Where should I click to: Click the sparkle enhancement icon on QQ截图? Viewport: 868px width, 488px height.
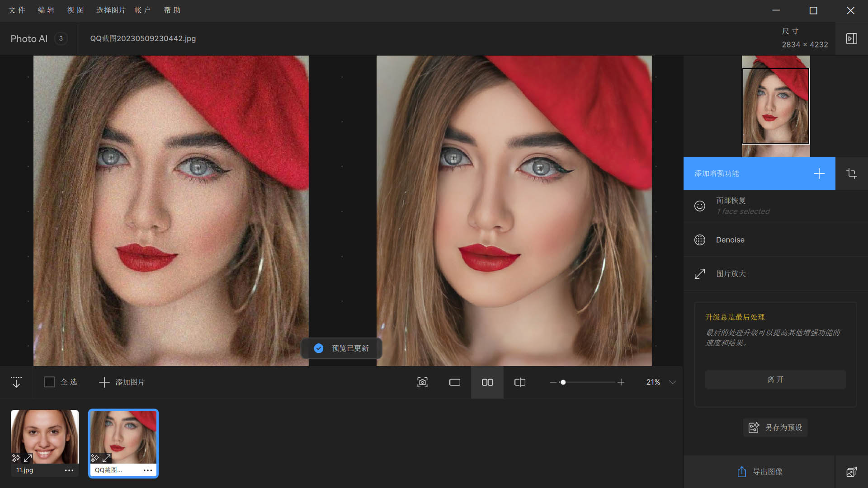point(95,458)
